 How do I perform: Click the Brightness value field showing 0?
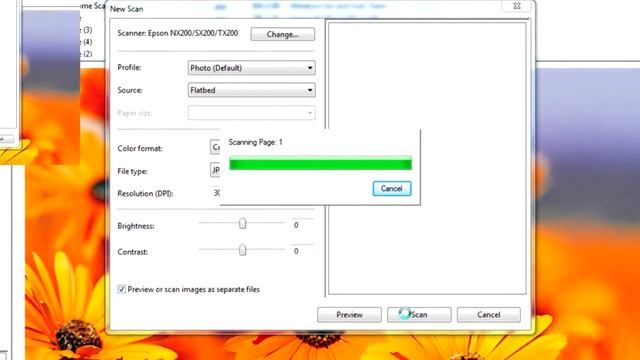tap(302, 225)
